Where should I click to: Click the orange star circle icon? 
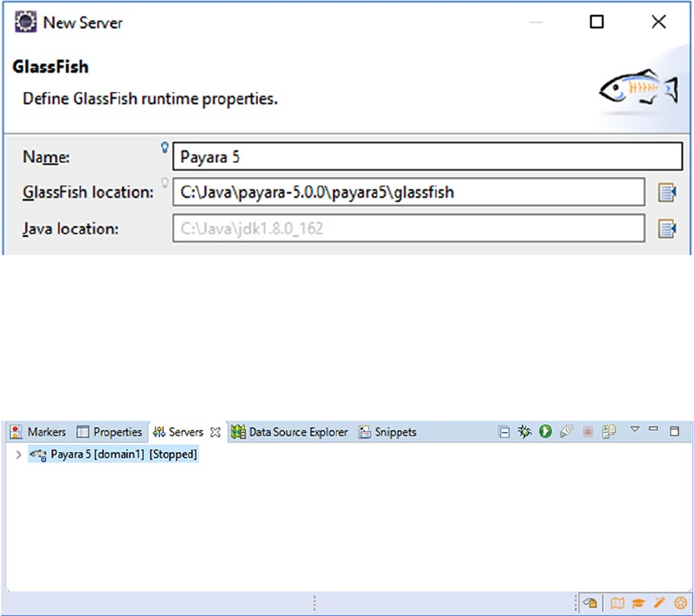pyautogui.click(x=681, y=603)
